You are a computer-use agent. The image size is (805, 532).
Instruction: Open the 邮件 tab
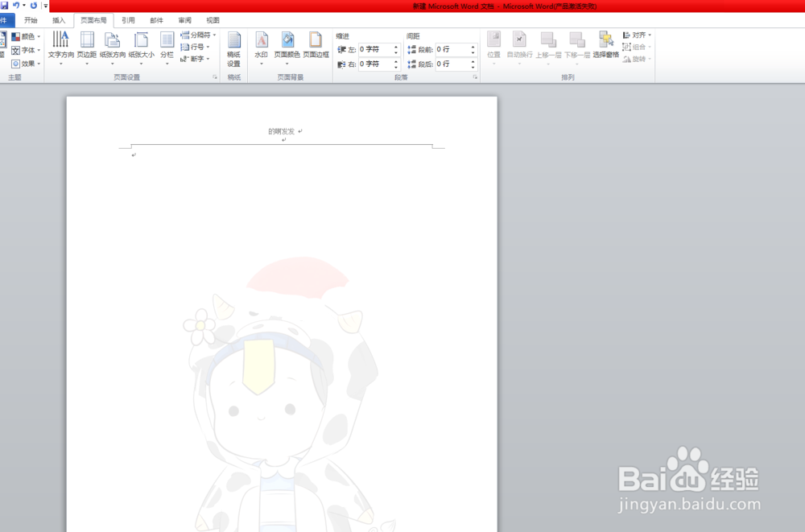[157, 20]
